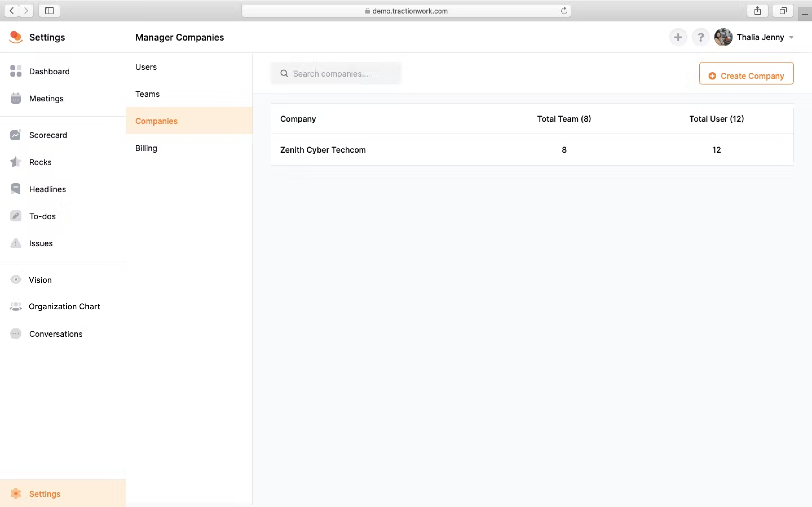Toggle the Safari sidebar button
This screenshot has height=507, width=812.
49,11
